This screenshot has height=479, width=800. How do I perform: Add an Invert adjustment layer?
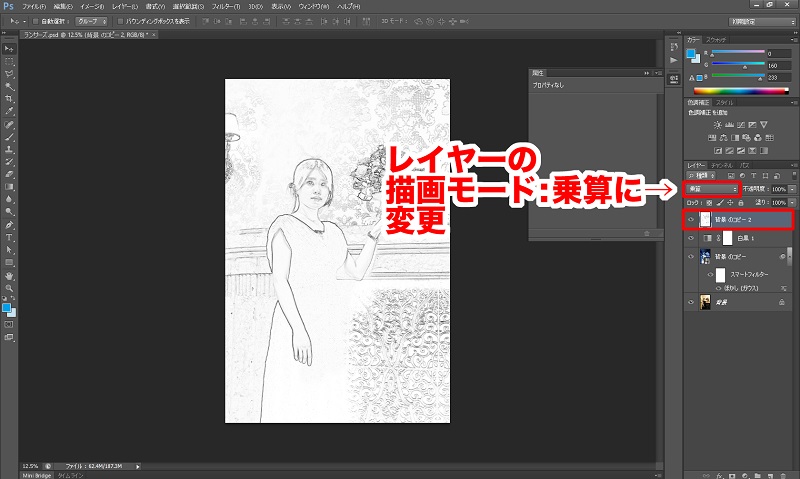(x=718, y=151)
